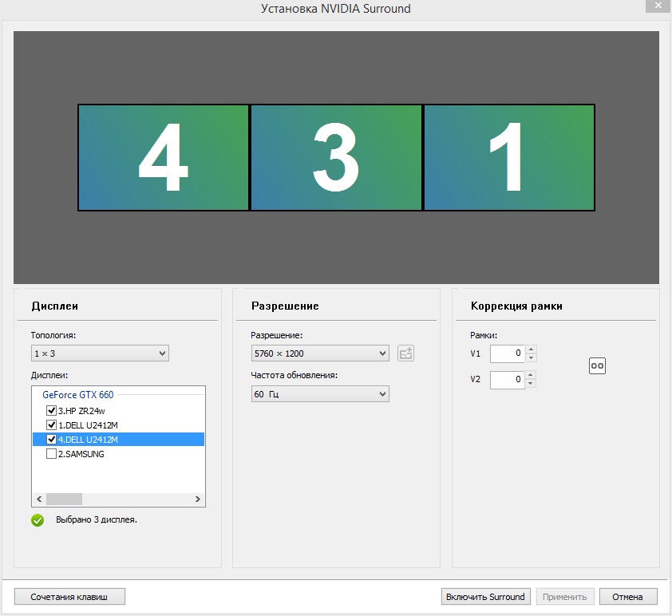
Task: Uncheck the 3.HP ZR24w display checkbox
Action: [52, 410]
